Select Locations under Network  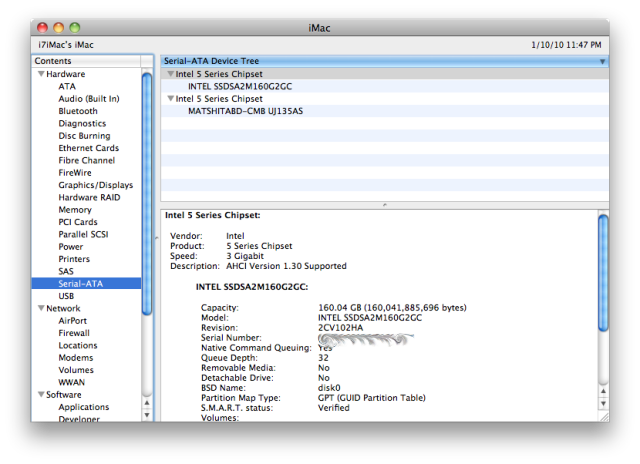(78, 346)
